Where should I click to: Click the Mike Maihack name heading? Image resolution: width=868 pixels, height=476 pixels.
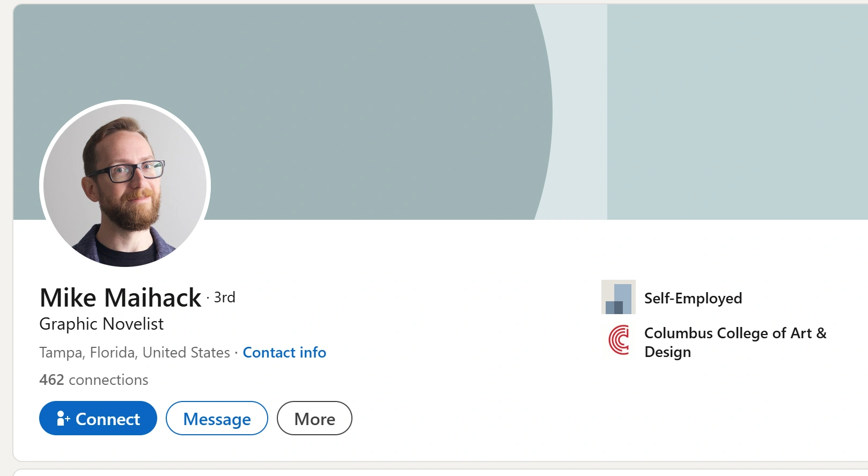pos(121,297)
